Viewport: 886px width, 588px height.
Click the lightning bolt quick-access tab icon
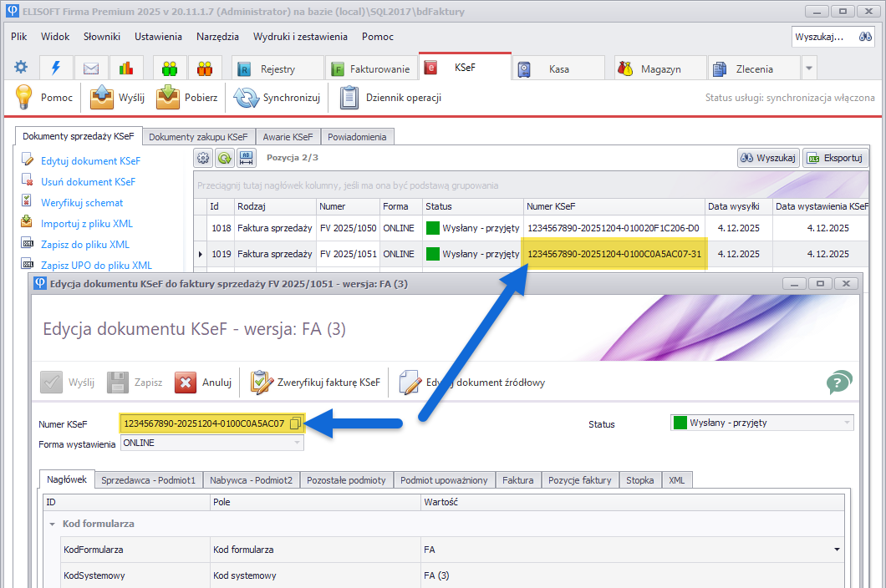click(56, 68)
